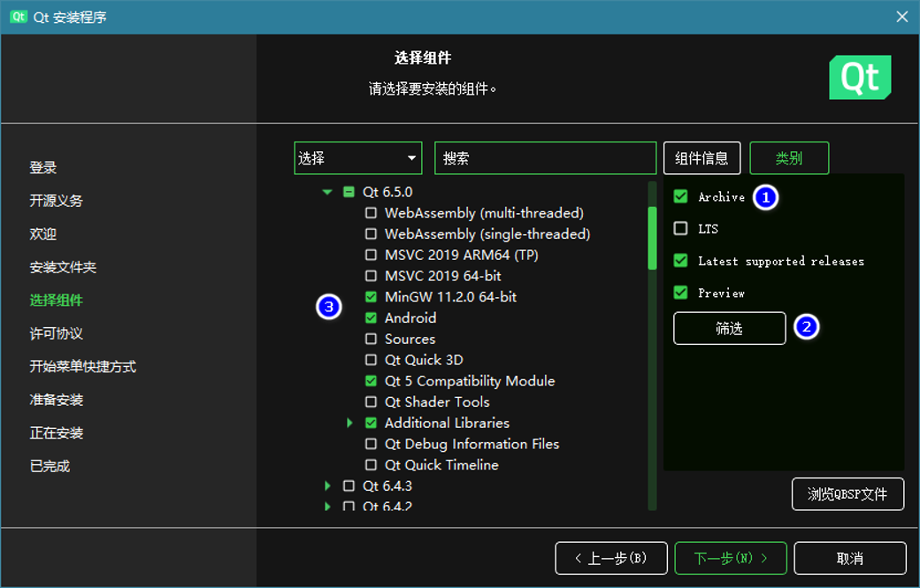Viewport: 920px width, 588px height.
Task: Select Additional Libraries row label
Action: click(447, 423)
